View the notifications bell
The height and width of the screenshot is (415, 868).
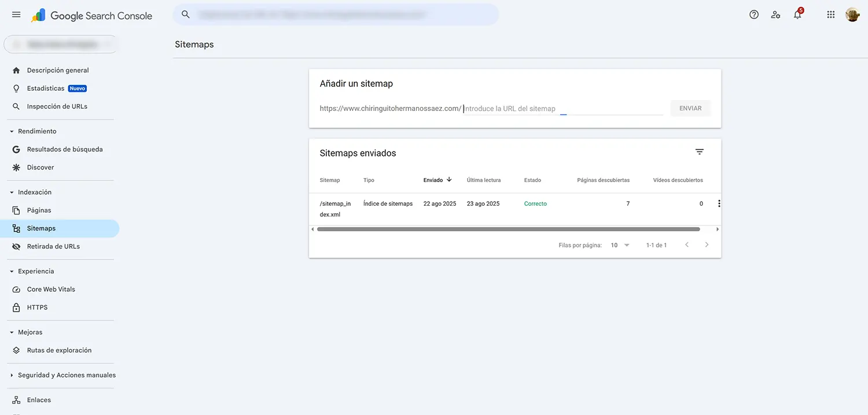(797, 14)
